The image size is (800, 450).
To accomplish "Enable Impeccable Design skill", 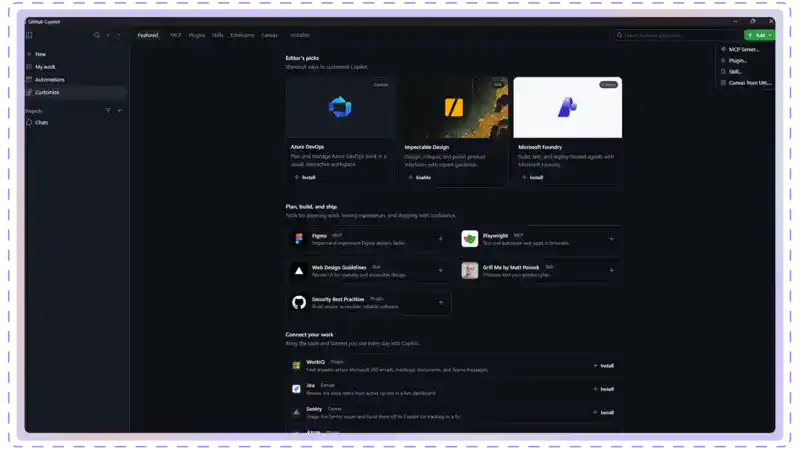I will pos(419,178).
